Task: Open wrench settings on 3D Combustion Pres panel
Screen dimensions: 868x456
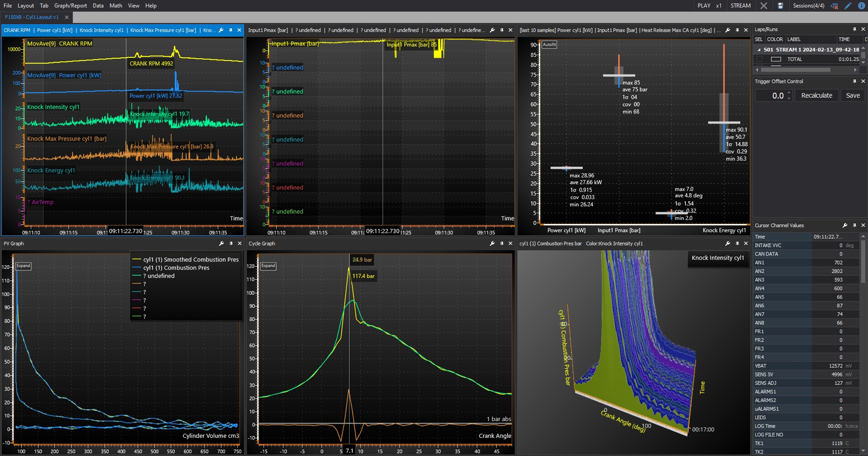Action: pyautogui.click(x=727, y=244)
